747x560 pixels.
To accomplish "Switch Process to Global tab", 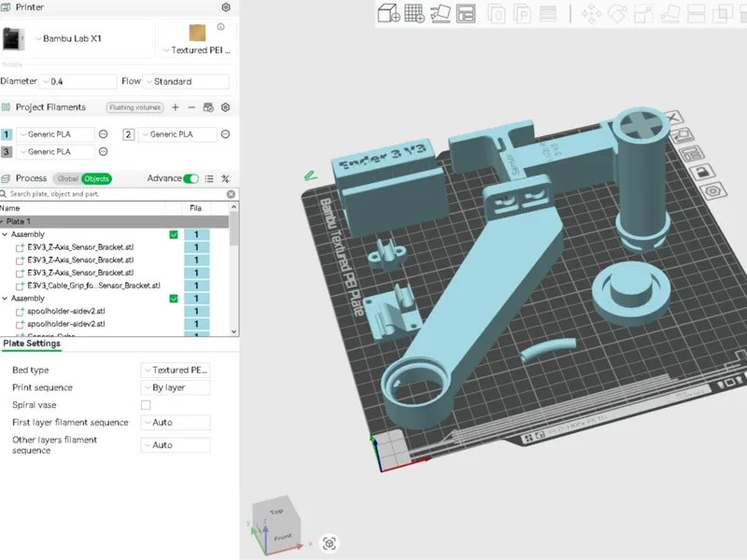I will tap(67, 178).
